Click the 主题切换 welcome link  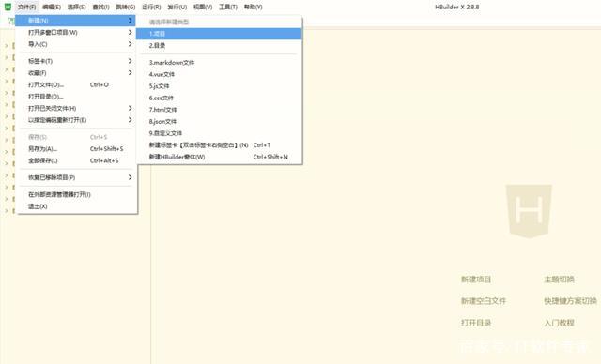click(560, 280)
